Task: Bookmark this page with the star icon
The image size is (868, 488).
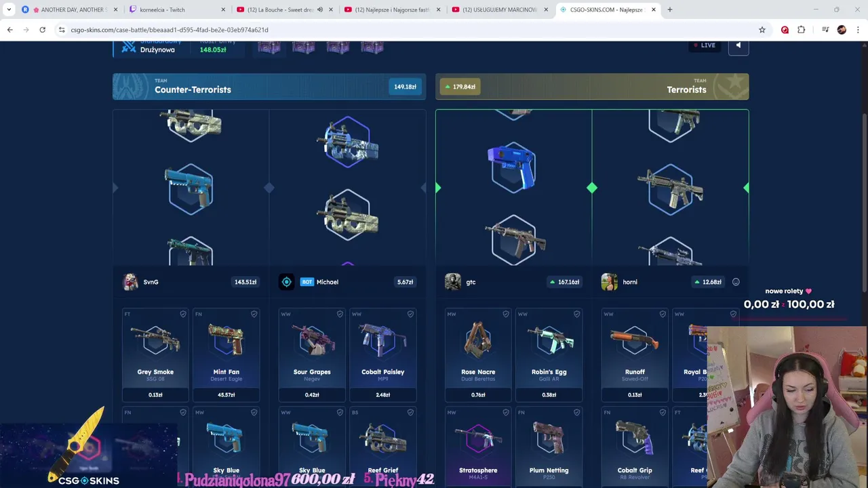Action: point(762,30)
